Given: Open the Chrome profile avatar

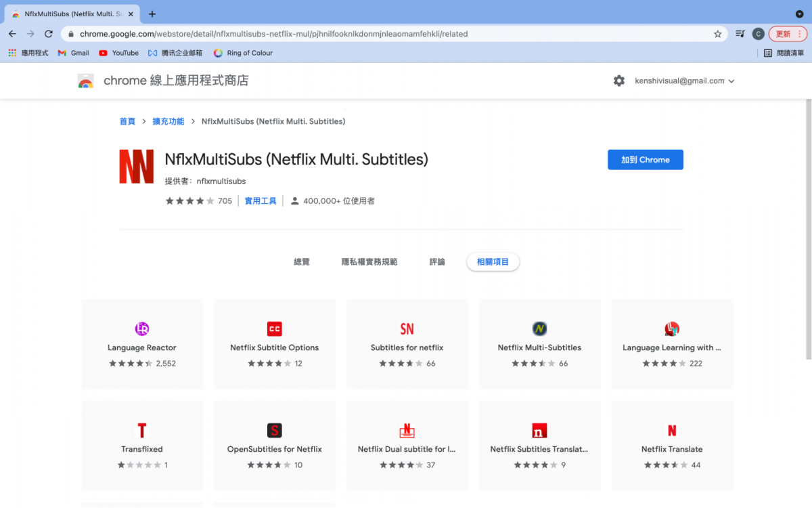Looking at the screenshot, I should pos(759,34).
